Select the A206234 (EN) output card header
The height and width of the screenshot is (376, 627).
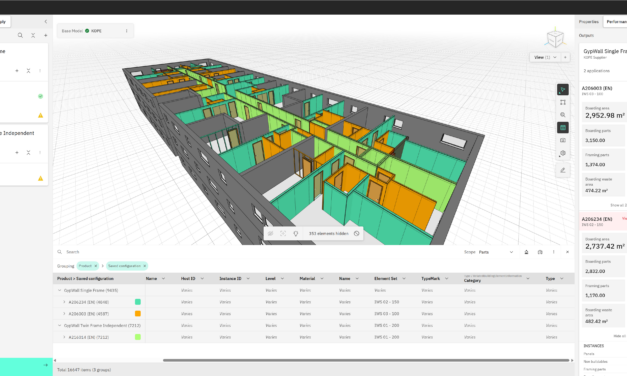(x=603, y=221)
